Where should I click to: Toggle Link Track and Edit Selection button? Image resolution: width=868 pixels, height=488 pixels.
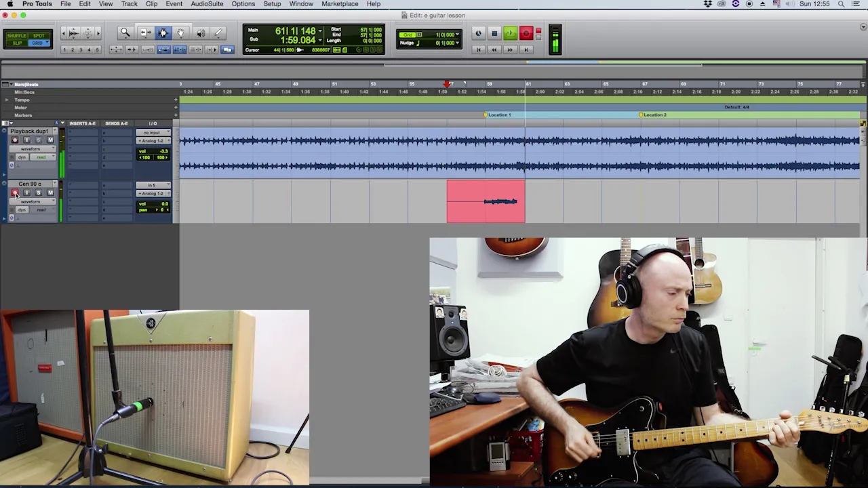coord(195,49)
